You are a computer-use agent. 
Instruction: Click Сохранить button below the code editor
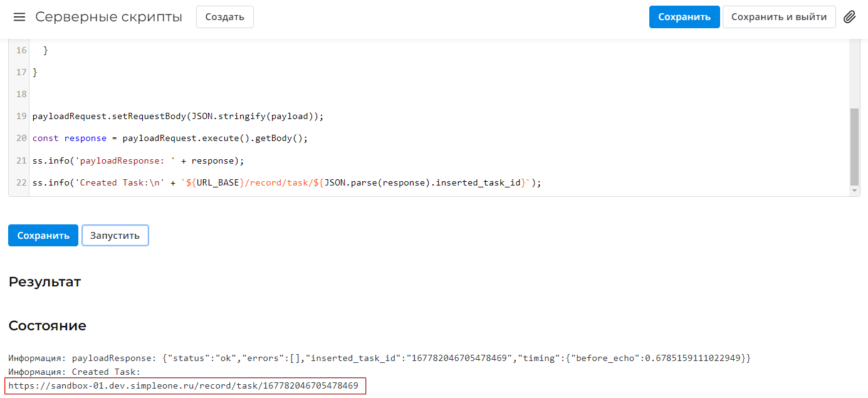43,236
